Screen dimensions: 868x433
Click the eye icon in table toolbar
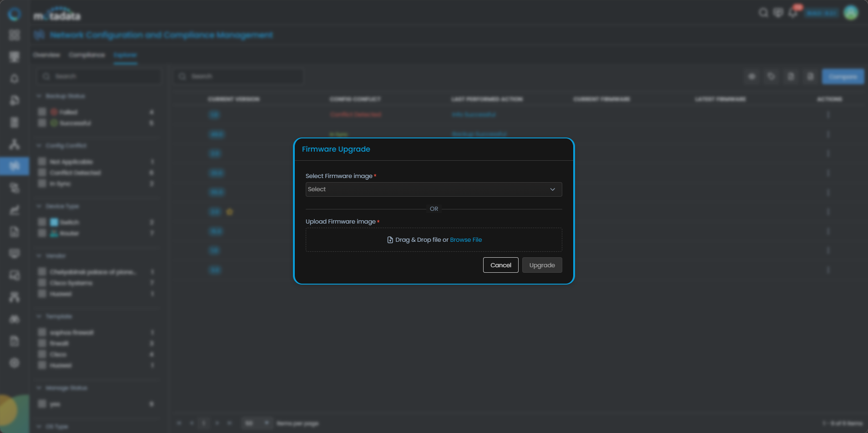pos(752,76)
